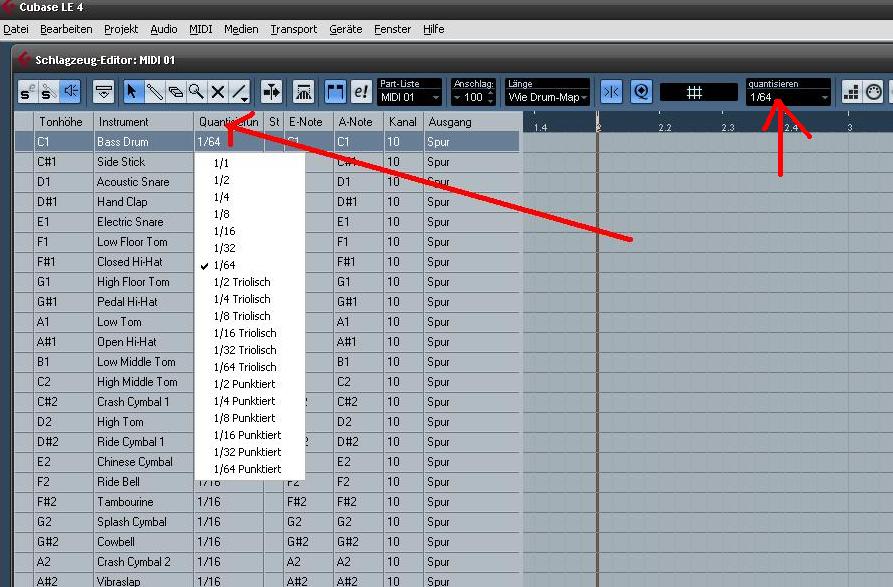Select the Ride Cymbal 1 instrument row
This screenshot has height=587, width=893.
[x=144, y=442]
